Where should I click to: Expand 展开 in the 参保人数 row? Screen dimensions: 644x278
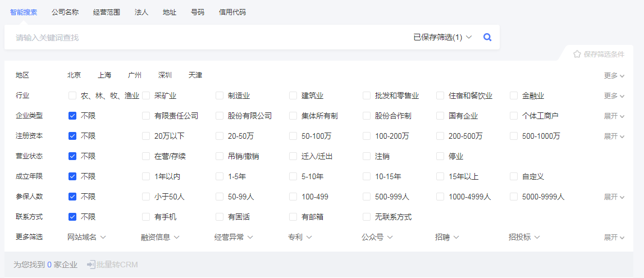click(x=614, y=197)
